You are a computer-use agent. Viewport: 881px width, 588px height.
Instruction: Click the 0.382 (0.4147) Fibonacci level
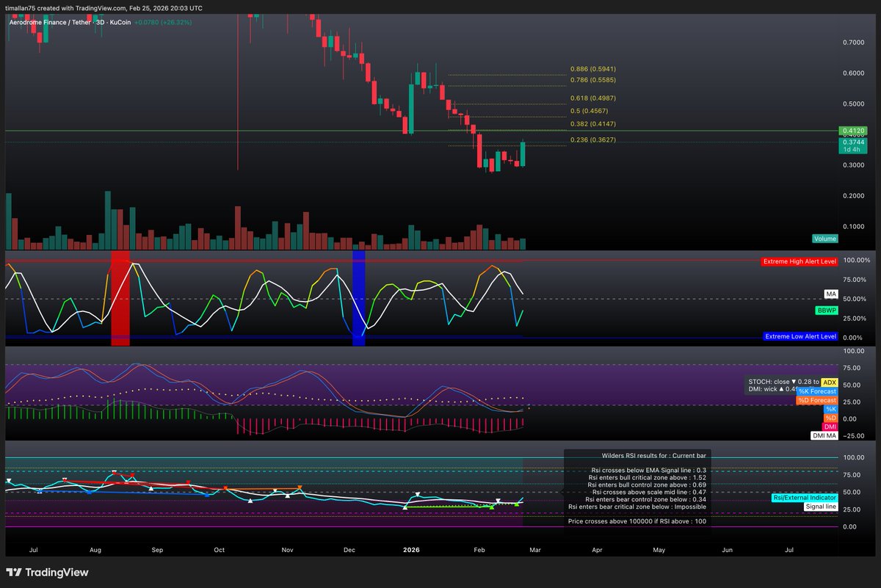(592, 124)
